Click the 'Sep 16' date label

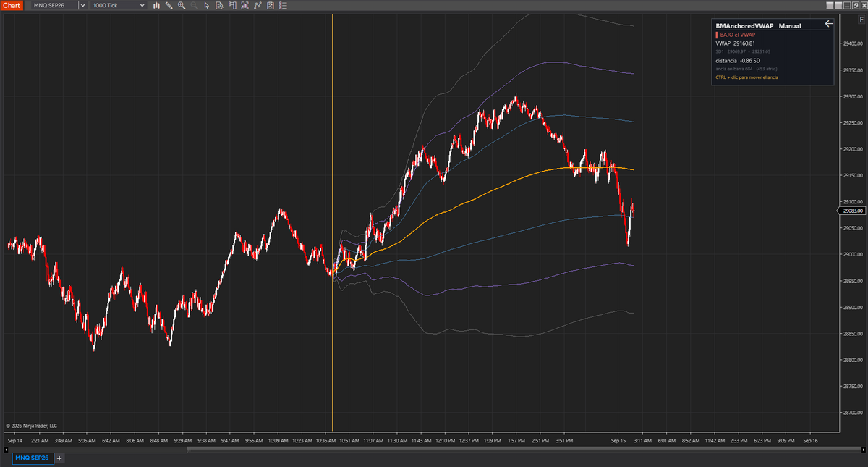pyautogui.click(x=810, y=439)
